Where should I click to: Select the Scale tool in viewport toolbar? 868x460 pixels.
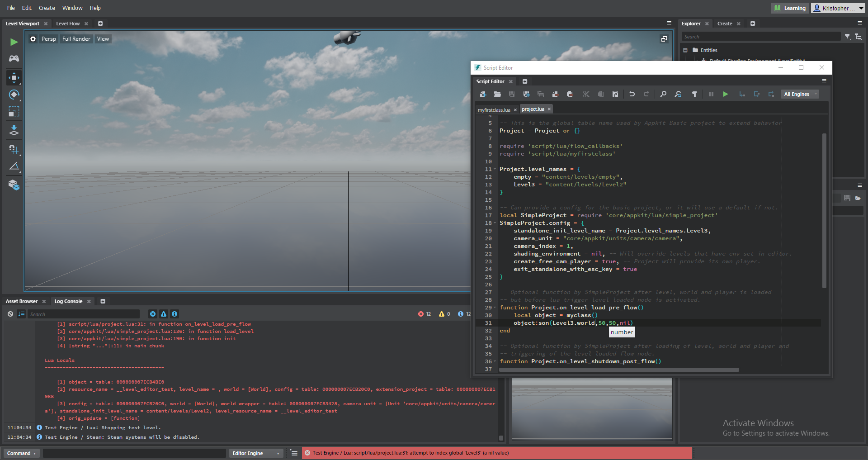14,112
